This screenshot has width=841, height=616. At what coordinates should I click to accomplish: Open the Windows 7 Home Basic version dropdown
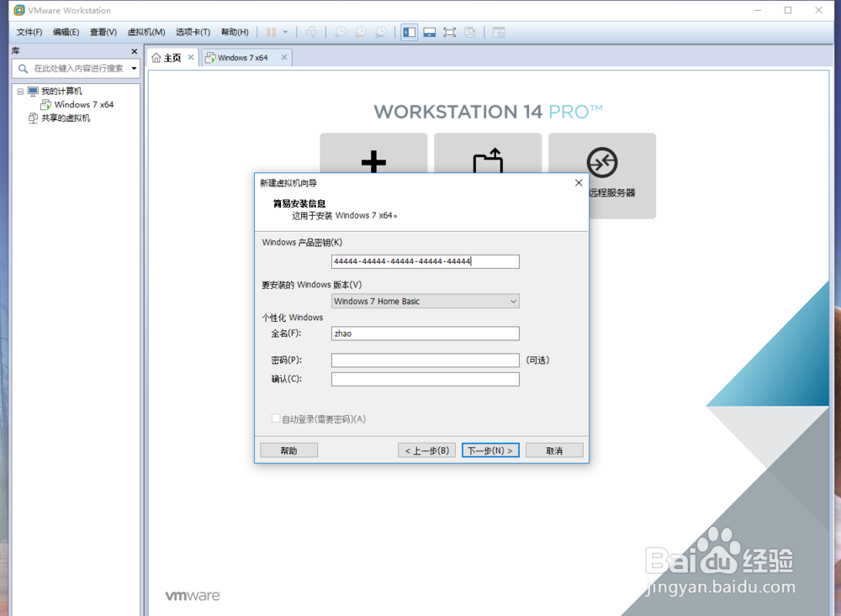(426, 302)
